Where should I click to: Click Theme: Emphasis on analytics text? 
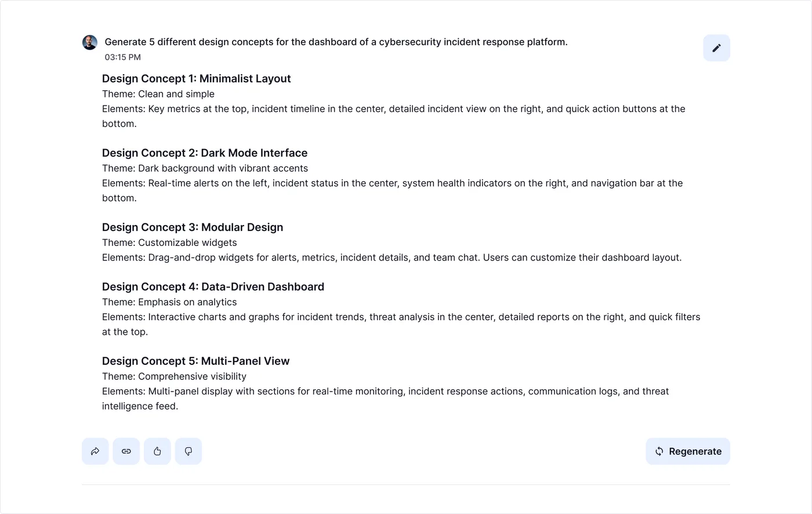169,302
